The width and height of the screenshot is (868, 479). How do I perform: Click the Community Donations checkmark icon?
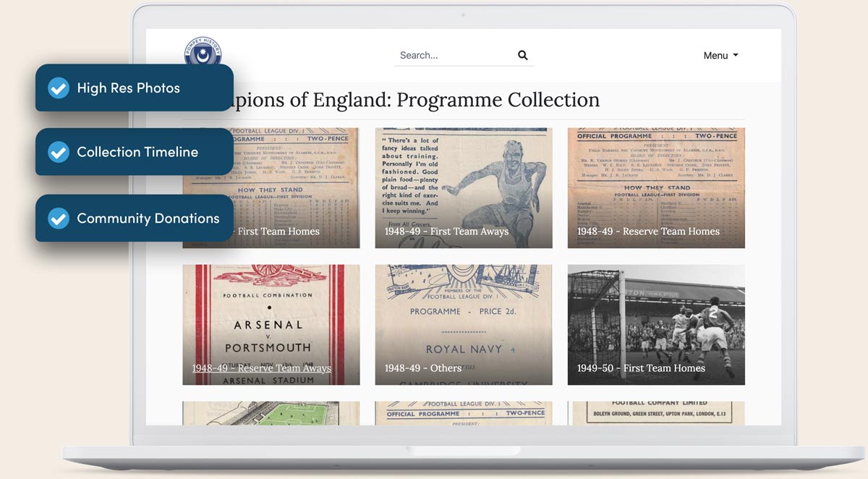click(x=58, y=218)
